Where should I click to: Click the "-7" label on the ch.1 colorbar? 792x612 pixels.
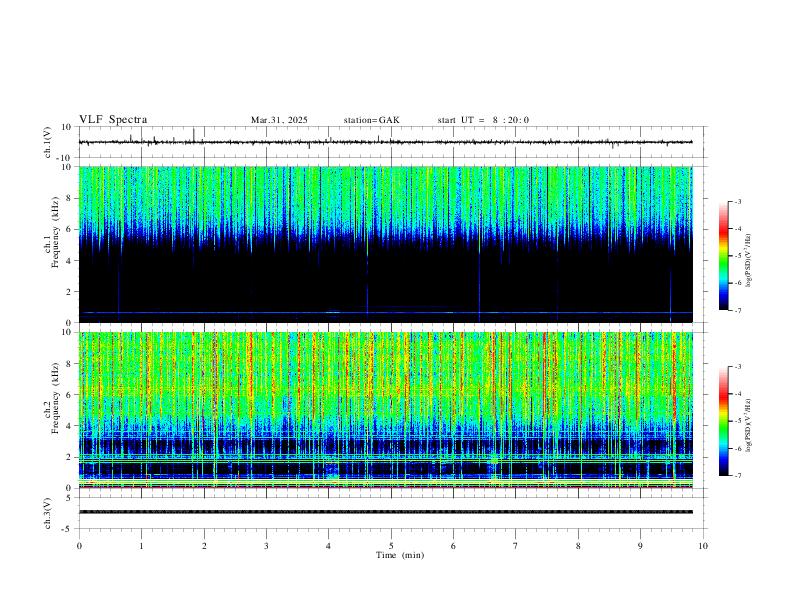[738, 311]
